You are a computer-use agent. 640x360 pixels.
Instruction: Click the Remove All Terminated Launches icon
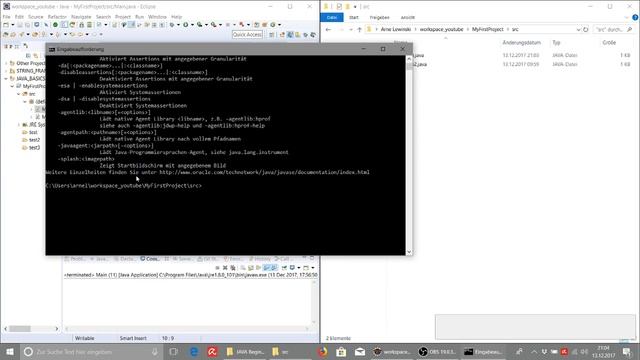coord(233,268)
